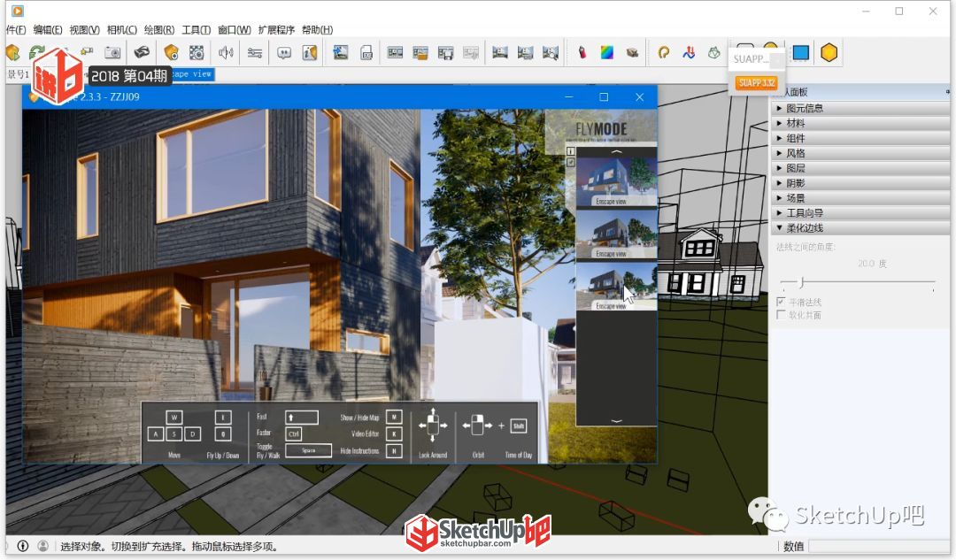This screenshot has height=560, width=956.
Task: Toggle the 平滑法线 checkbox
Action: click(x=781, y=302)
